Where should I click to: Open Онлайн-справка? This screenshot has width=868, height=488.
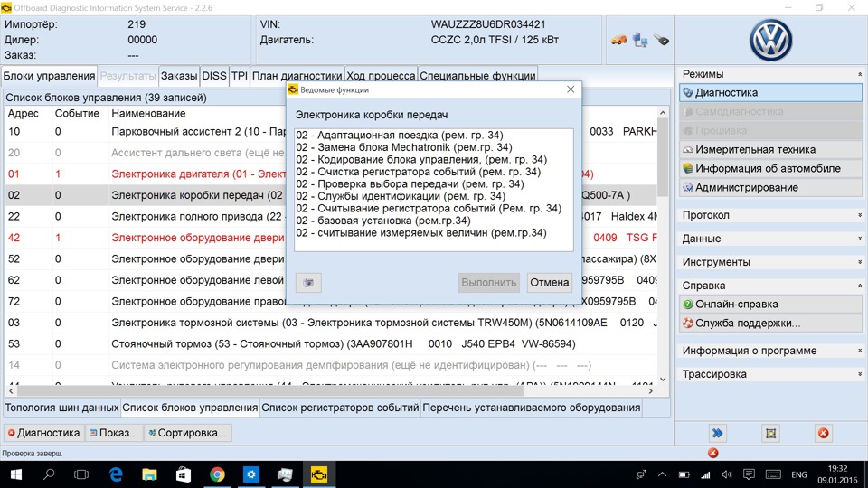point(770,304)
